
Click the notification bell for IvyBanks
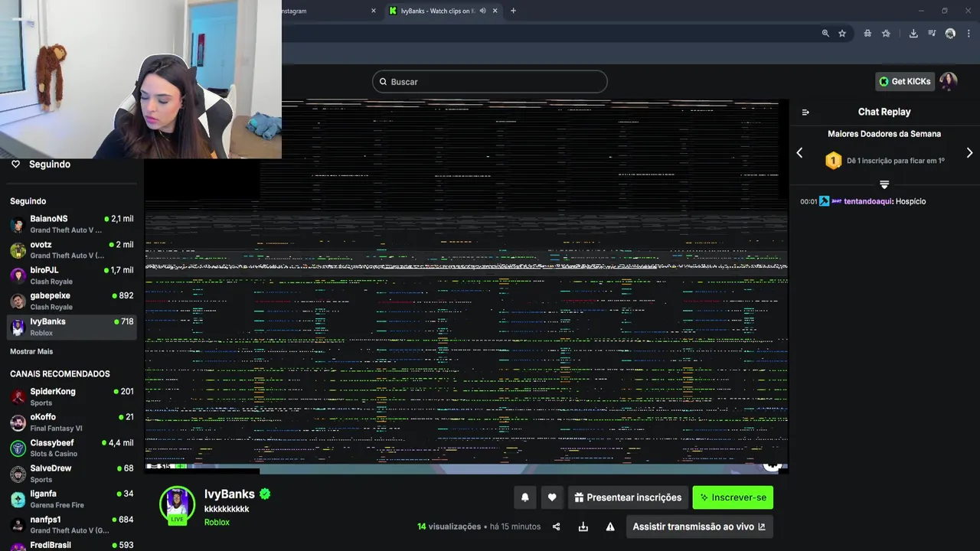click(524, 497)
